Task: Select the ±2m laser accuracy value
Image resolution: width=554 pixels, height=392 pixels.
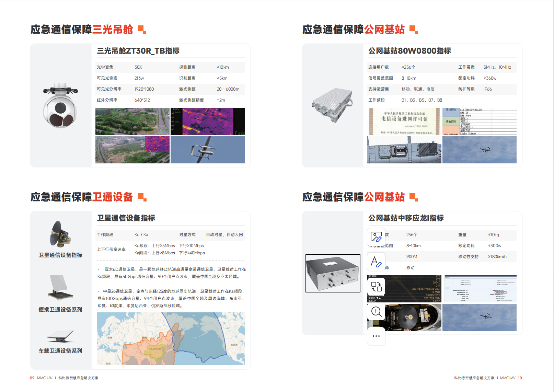Action: click(221, 100)
